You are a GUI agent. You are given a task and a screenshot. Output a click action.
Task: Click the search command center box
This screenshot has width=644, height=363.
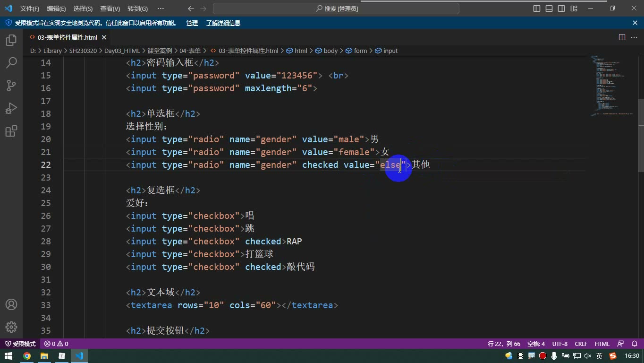pyautogui.click(x=336, y=9)
